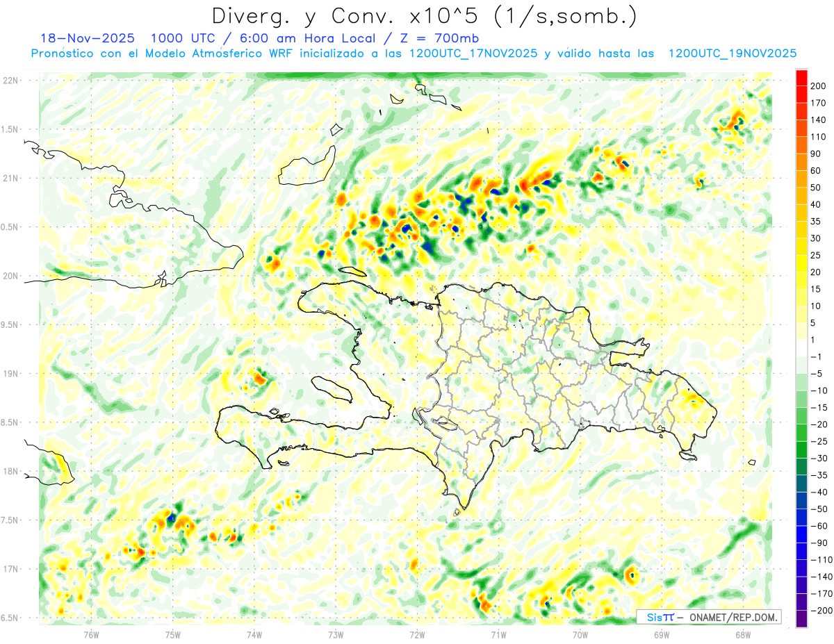Click the '6.5N' latitude axis label
The height and width of the screenshot is (644, 834).
(x=10, y=618)
